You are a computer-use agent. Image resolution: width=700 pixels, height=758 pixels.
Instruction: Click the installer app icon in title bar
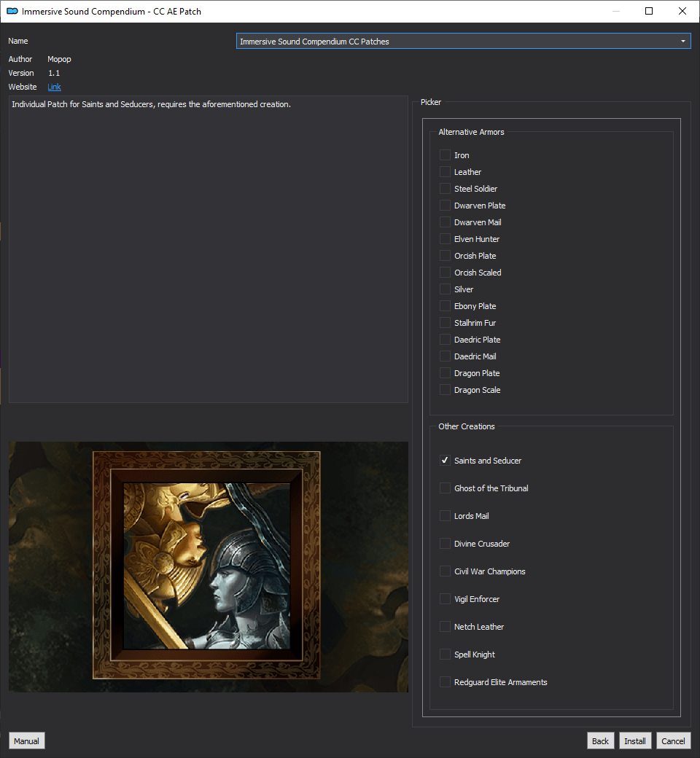12,11
